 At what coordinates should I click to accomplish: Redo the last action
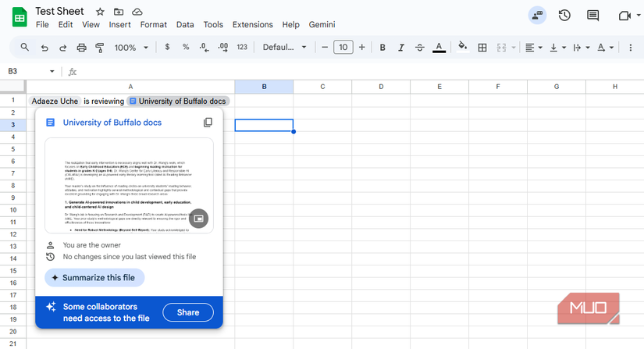pos(63,48)
